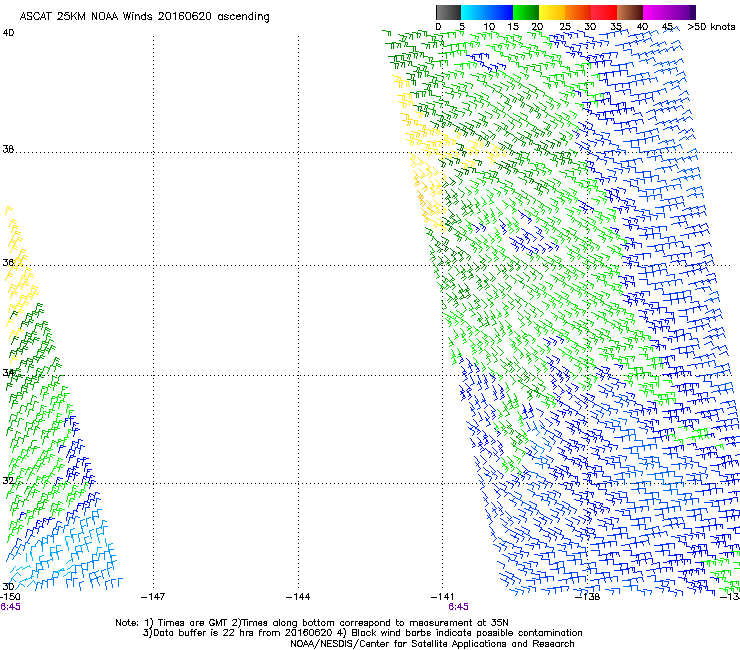
Task: Click the longitude label -147
Action: 153,597
